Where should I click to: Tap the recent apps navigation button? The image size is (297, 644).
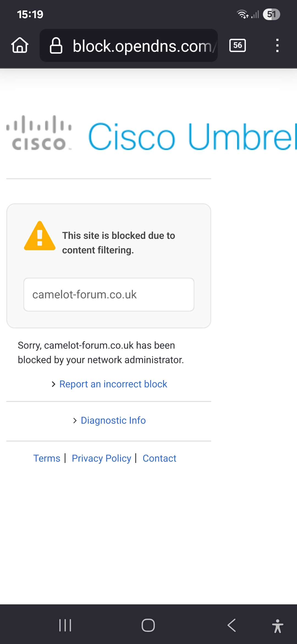(65, 625)
